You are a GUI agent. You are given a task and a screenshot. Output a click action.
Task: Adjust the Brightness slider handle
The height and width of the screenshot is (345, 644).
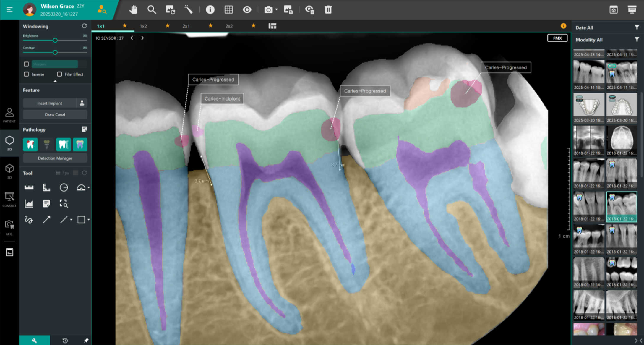coord(55,40)
